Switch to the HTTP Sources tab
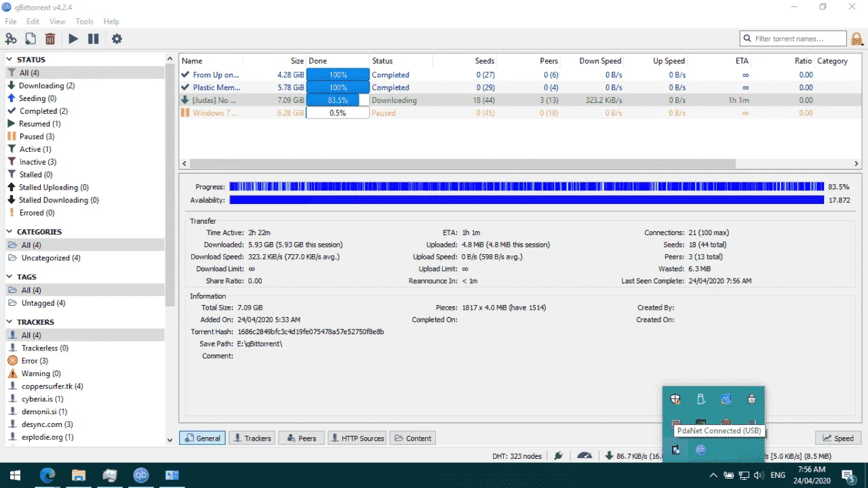This screenshot has height=488, width=868. pos(357,438)
